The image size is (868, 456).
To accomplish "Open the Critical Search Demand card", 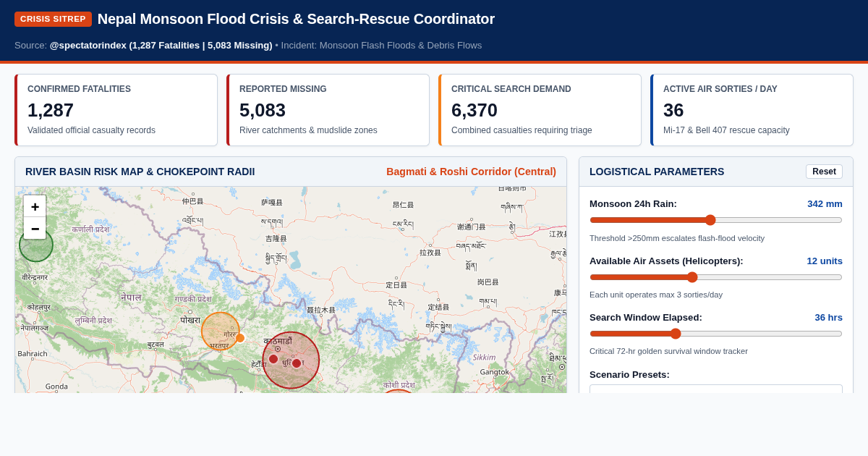I will tap(540, 110).
